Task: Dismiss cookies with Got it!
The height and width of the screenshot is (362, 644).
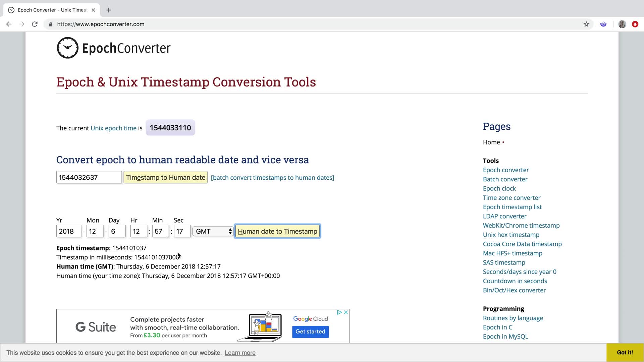Action: click(x=625, y=352)
